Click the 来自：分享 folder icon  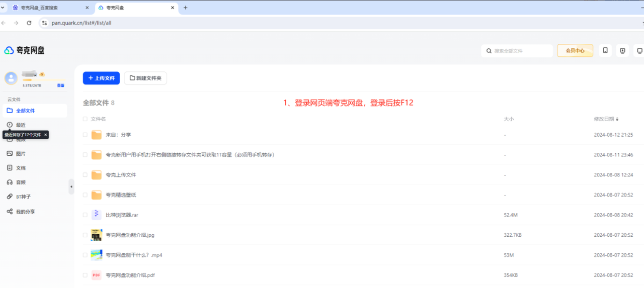(x=96, y=135)
